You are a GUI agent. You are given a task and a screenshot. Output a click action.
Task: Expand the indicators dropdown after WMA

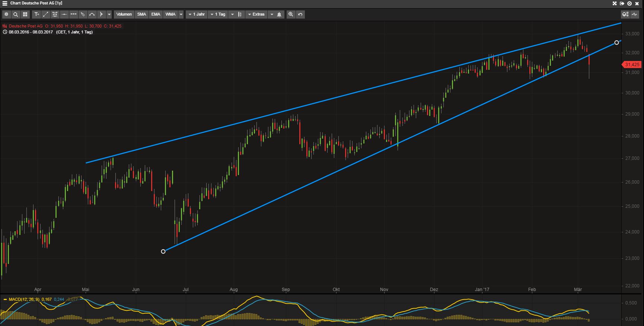[x=181, y=14]
